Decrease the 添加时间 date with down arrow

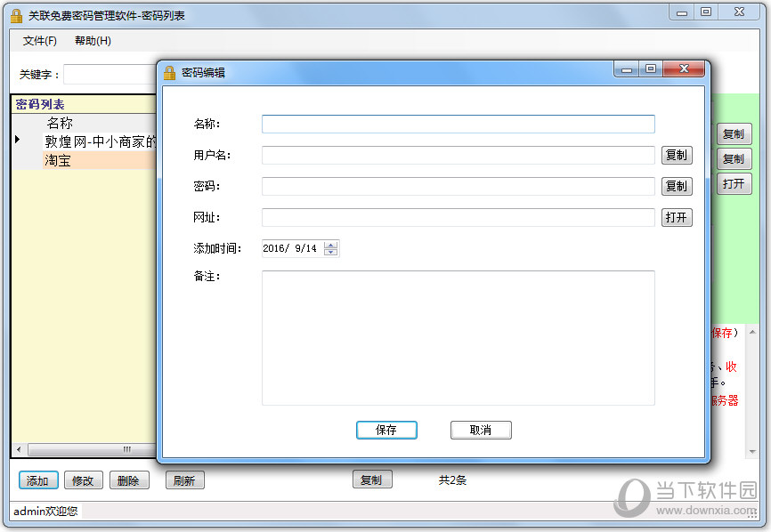click(331, 253)
